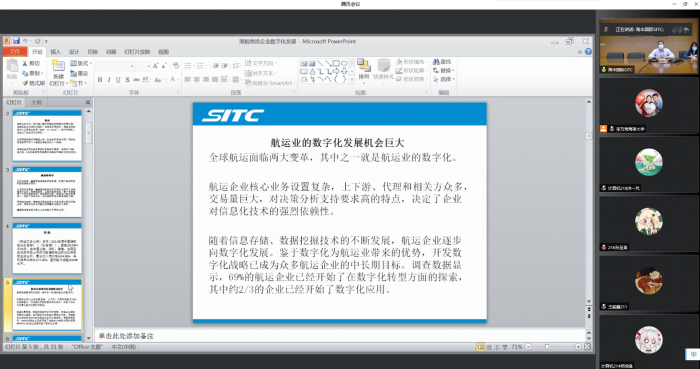Screen dimensions: 700x369
Task: Open the 幻灯片放映 (Slide Show) ribbon tab
Action: click(137, 52)
